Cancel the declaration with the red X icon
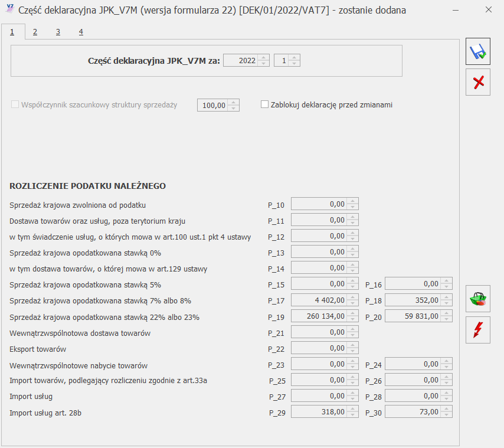The width and height of the screenshot is (504, 448). tap(477, 81)
